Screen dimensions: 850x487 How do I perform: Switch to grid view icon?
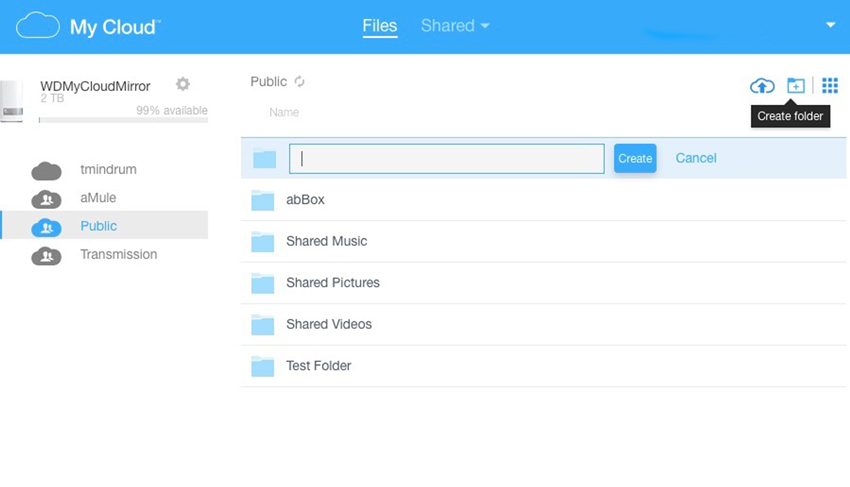830,85
